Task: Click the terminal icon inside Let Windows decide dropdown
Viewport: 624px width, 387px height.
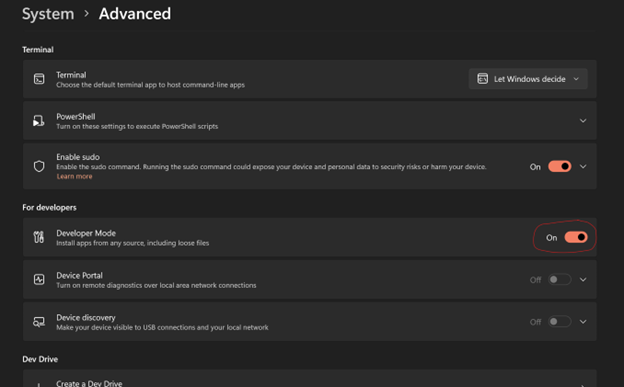Action: (x=482, y=79)
